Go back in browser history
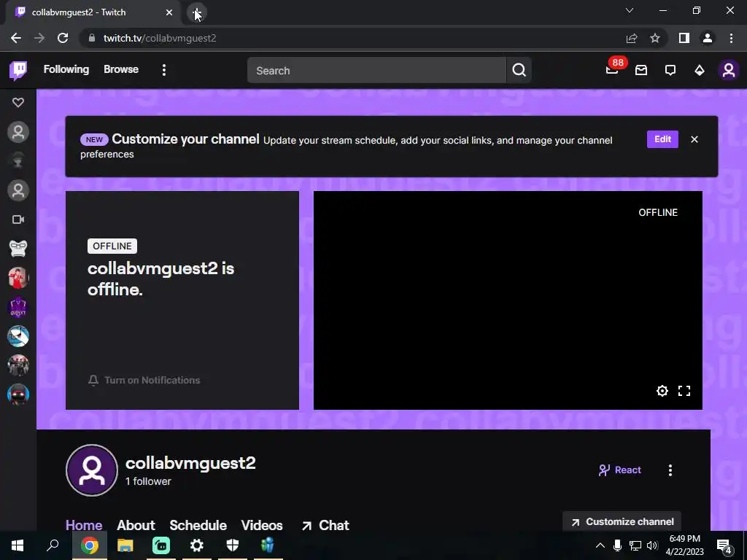This screenshot has width=747, height=560. 16,38
